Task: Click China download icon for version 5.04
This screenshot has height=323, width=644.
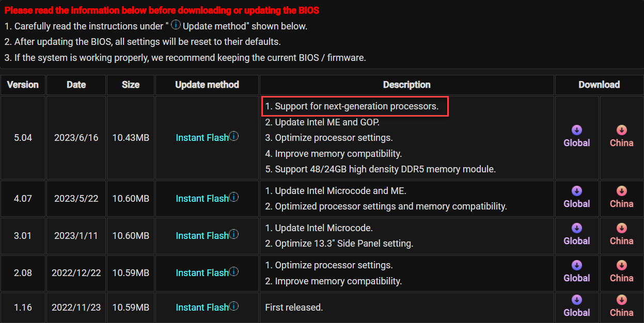Action: pyautogui.click(x=621, y=131)
